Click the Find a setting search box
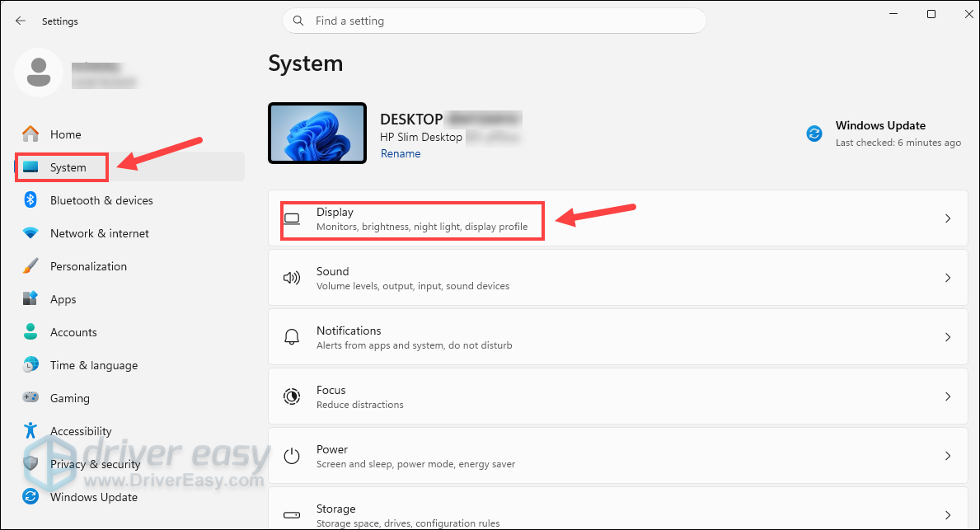Viewport: 980px width, 530px height. 495,21
